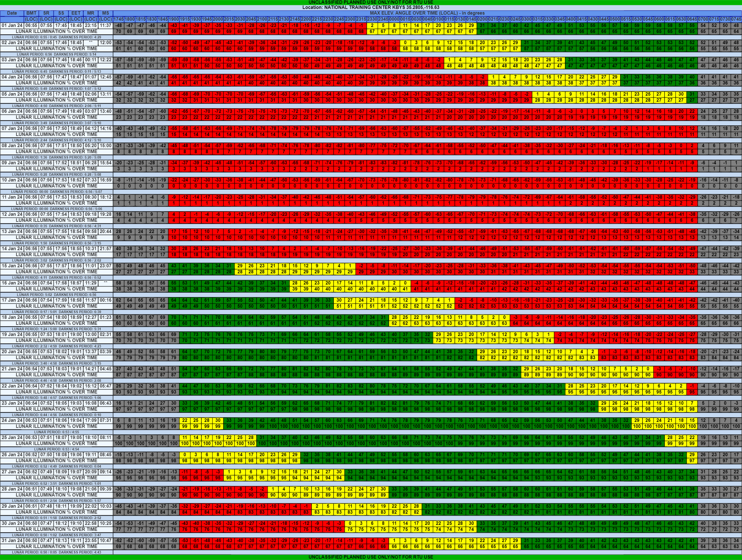Select the 31 Jan 24 date cell
This screenshot has width=742, height=560.
click(12, 541)
